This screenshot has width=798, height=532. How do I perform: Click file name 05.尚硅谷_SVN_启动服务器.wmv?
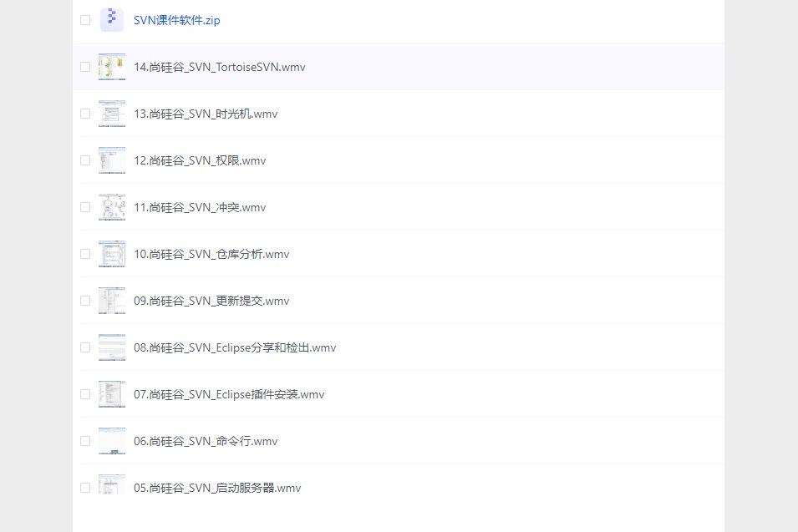(x=217, y=489)
